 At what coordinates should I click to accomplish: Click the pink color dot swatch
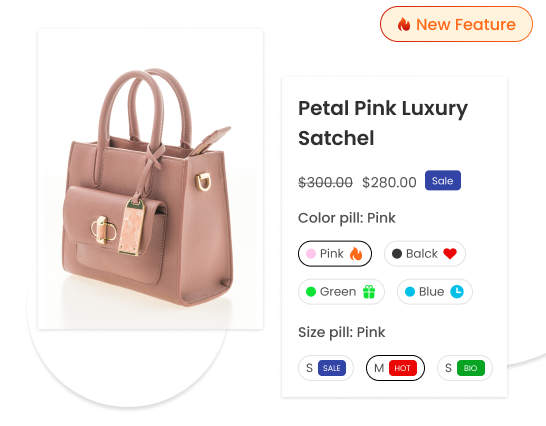tap(311, 254)
